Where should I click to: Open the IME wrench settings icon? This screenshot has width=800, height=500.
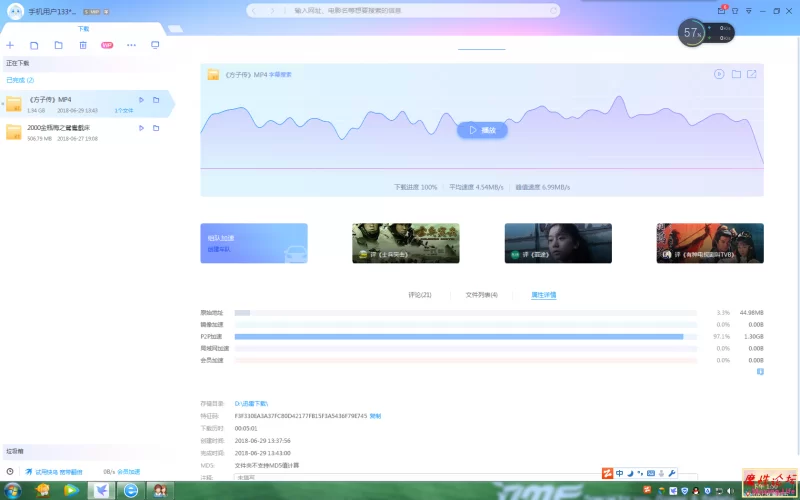[x=672, y=473]
